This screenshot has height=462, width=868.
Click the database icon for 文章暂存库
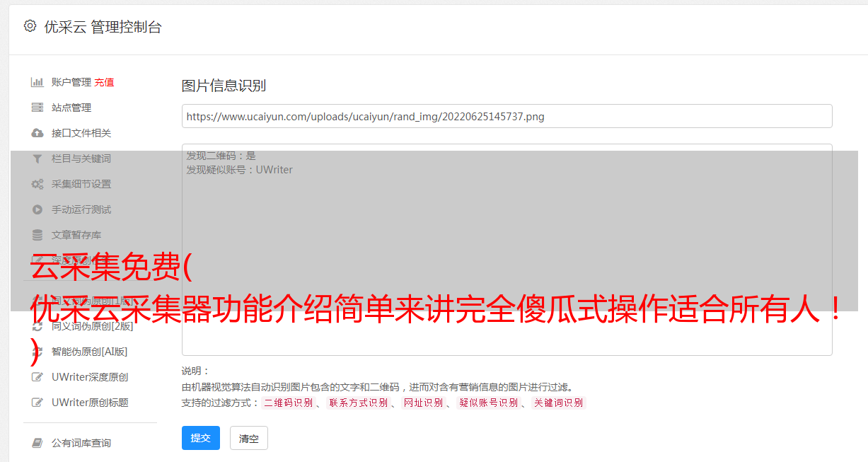tap(37, 235)
